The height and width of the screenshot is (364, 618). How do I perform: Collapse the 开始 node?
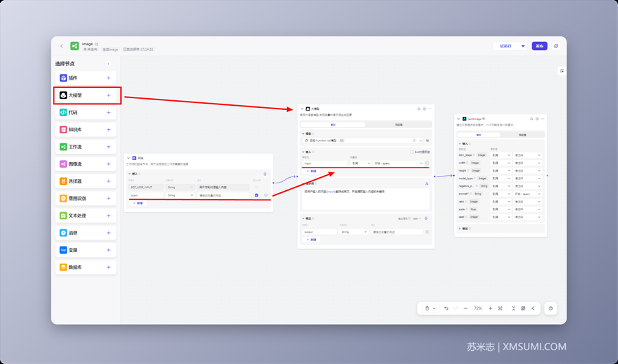pyautogui.click(x=128, y=158)
